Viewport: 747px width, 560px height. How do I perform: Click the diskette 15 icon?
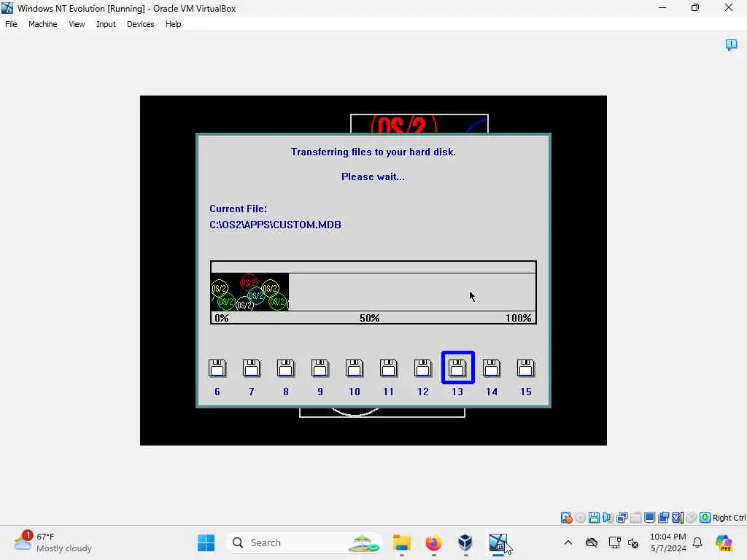tap(526, 368)
